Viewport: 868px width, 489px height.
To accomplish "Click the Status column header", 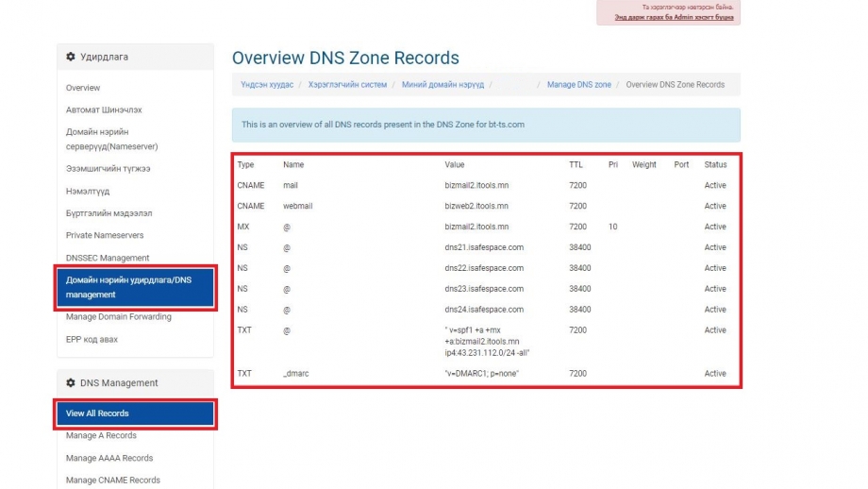I will [715, 164].
